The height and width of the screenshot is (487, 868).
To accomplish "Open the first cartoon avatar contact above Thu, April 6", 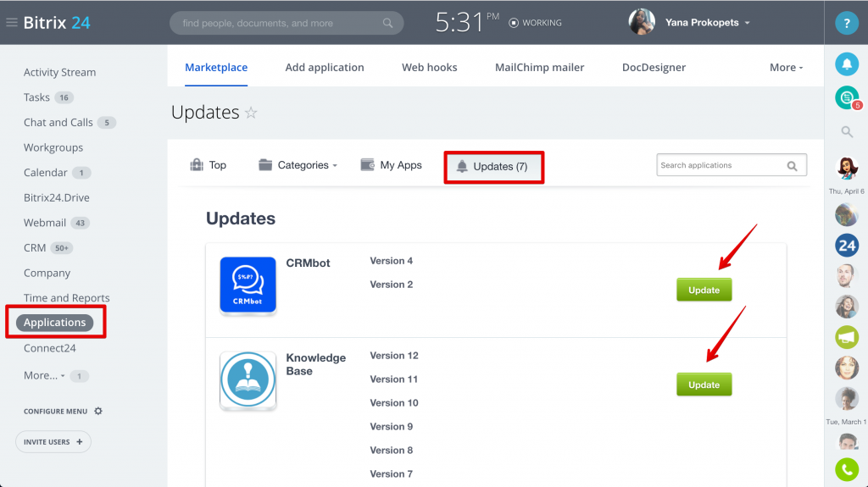I will coord(847,169).
